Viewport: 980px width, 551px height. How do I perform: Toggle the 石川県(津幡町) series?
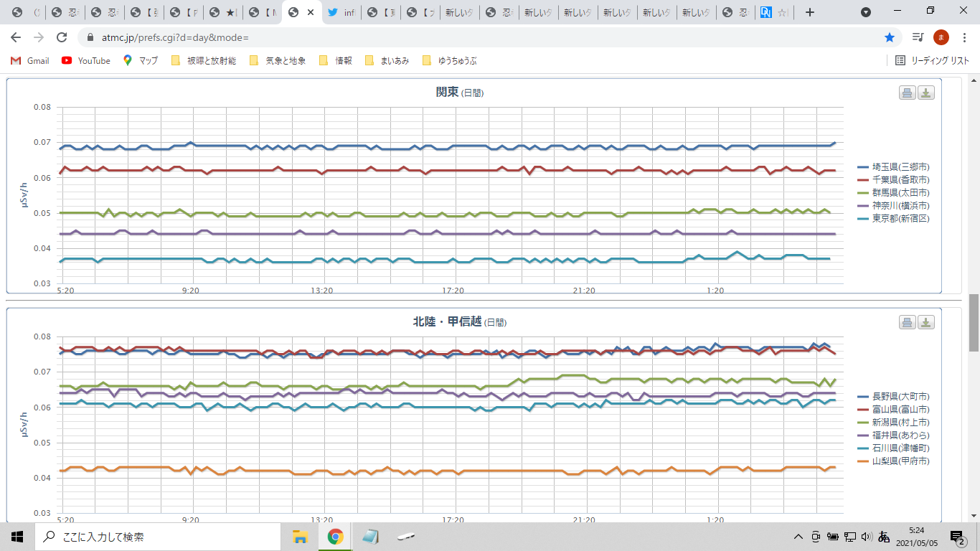coord(893,448)
